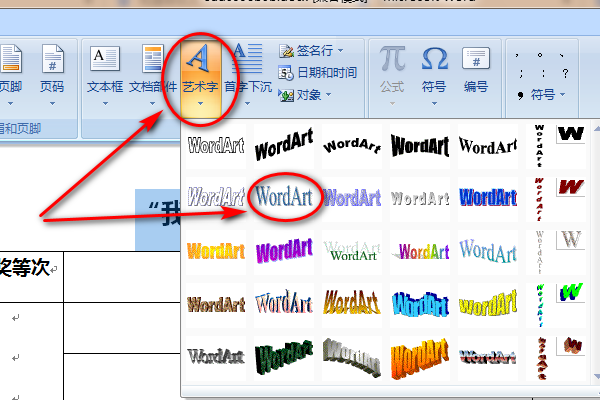This screenshot has height=400, width=600.
Task: Choose the dark gray shadowed serif WordArt
Action: [216, 358]
